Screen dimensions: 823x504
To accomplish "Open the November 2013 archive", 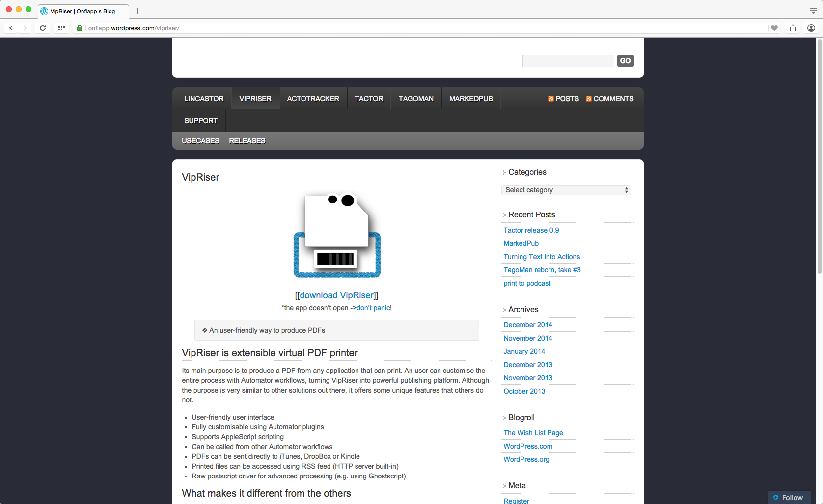I will pyautogui.click(x=528, y=378).
